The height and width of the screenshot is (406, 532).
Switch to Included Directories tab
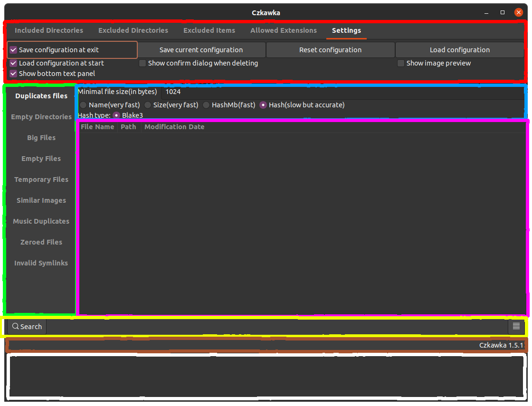click(x=49, y=30)
